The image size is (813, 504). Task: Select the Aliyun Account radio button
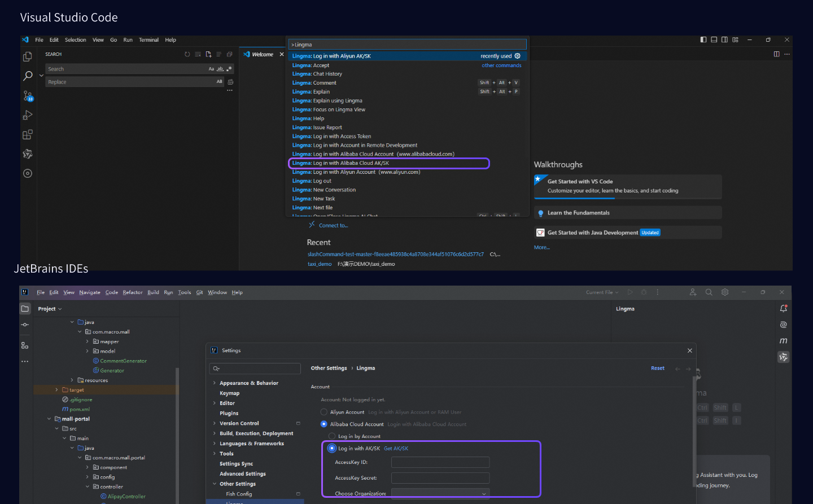(324, 412)
